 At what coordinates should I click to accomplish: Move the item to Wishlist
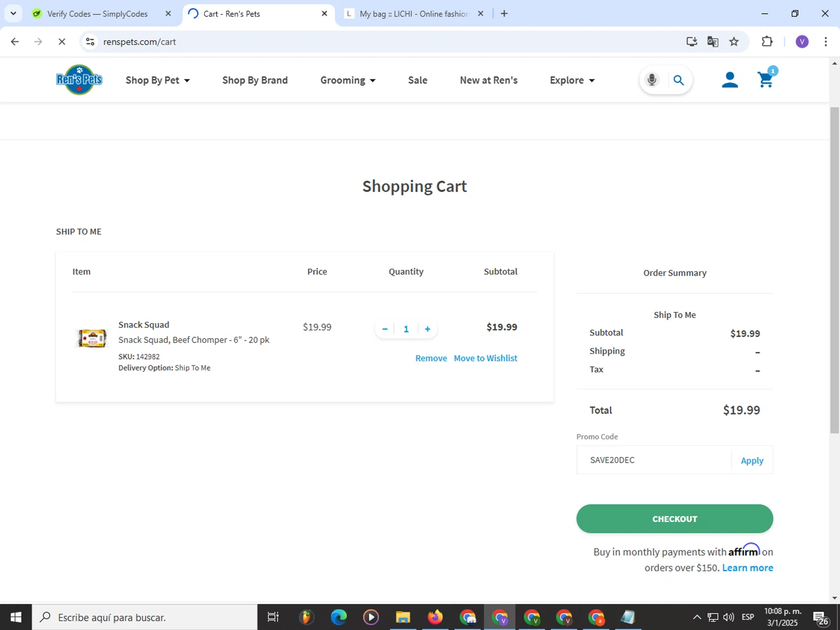coord(486,358)
